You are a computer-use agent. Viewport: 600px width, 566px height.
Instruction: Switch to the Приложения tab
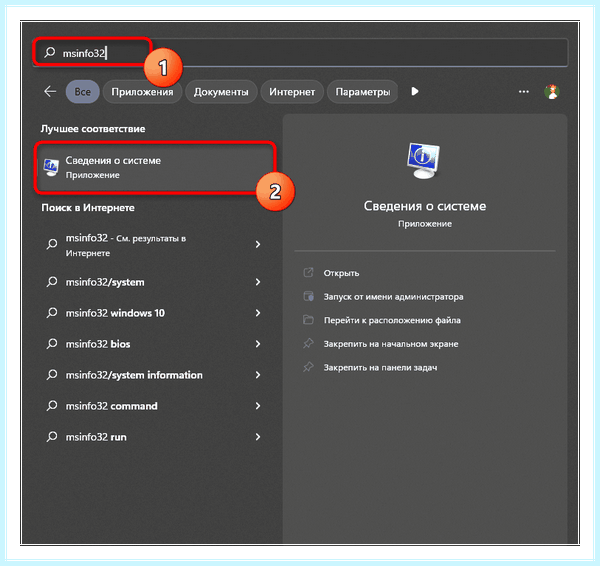[x=142, y=92]
